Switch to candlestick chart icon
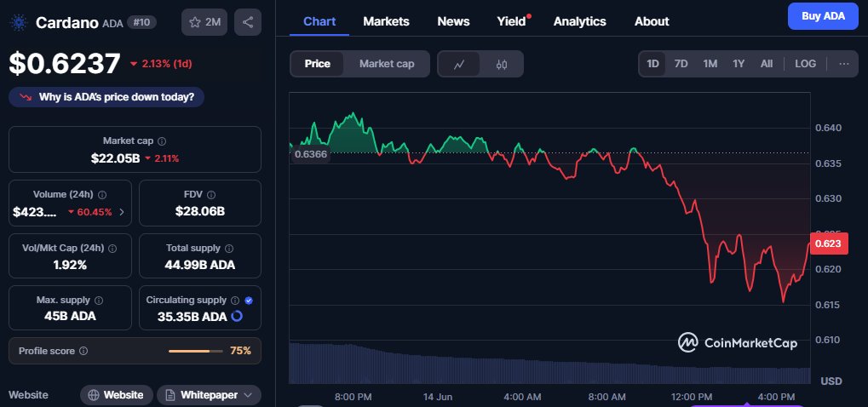Image resolution: width=868 pixels, height=407 pixels. 502,64
